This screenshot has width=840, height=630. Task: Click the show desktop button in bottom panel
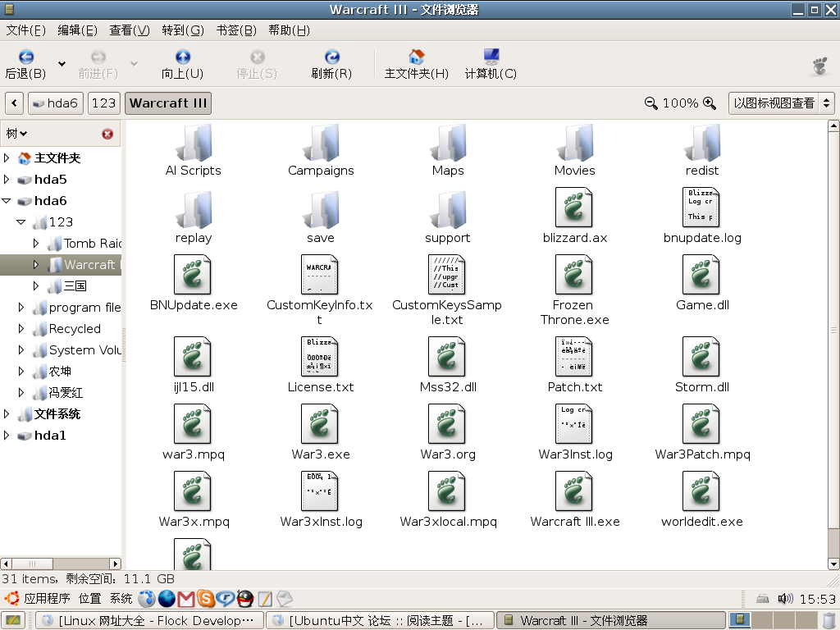[x=13, y=620]
